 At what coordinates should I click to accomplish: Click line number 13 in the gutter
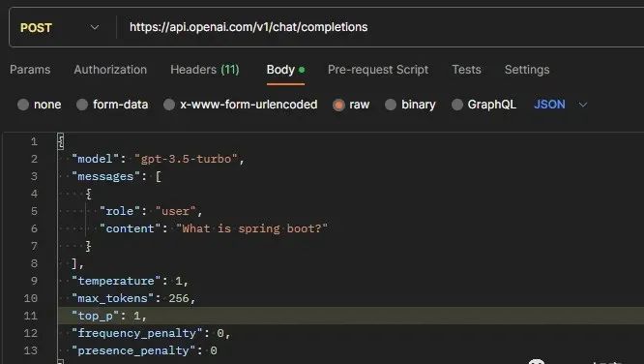[30, 350]
